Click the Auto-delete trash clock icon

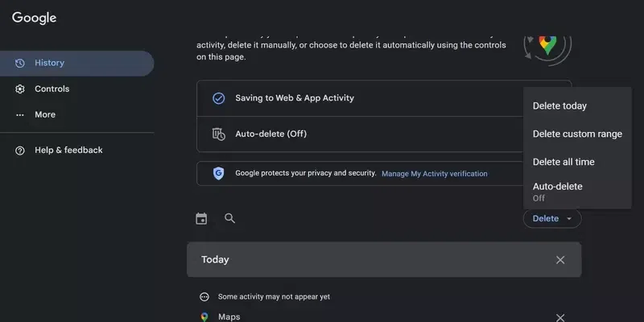(217, 134)
